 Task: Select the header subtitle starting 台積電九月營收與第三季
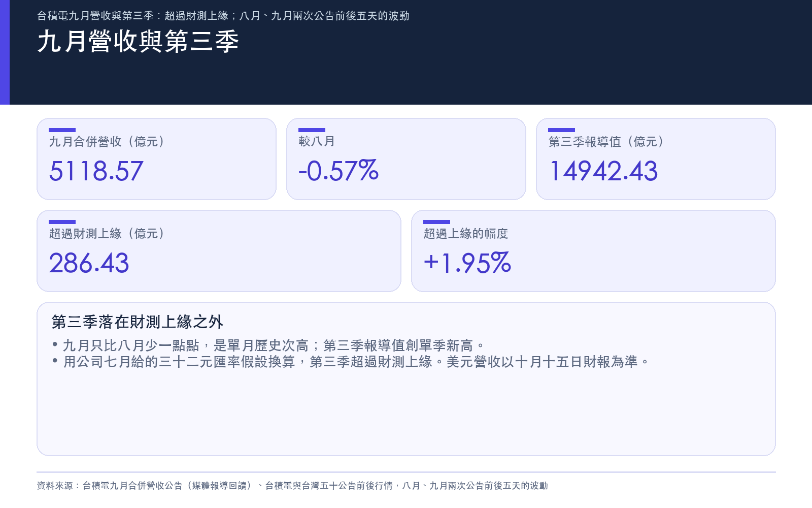point(223,16)
